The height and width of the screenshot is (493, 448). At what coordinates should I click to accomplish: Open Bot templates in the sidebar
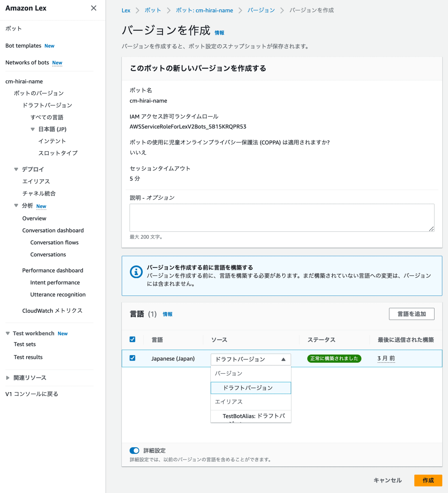point(23,46)
